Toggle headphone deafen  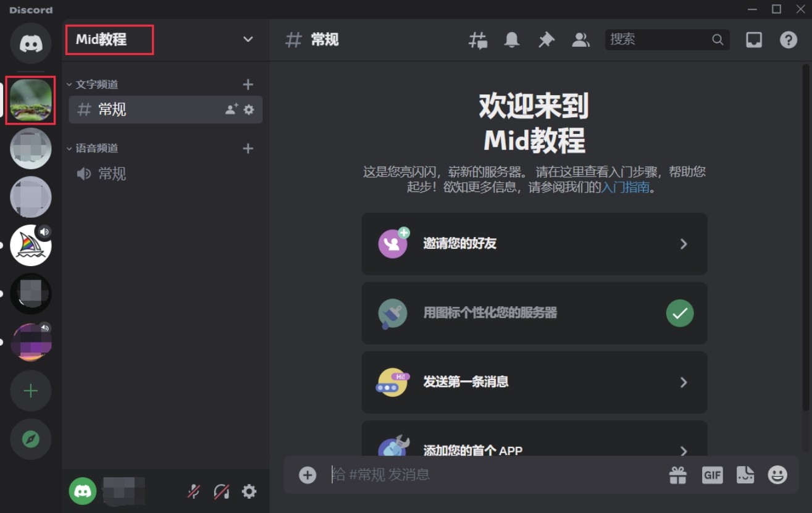tap(221, 491)
